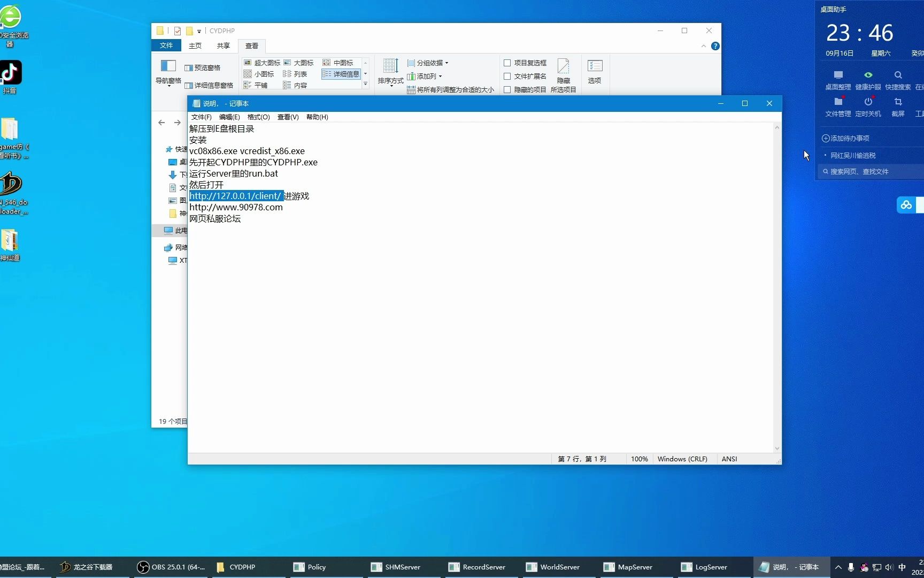Image resolution: width=924 pixels, height=578 pixels.
Task: Go forward in Explorer navigation
Action: coord(178,123)
